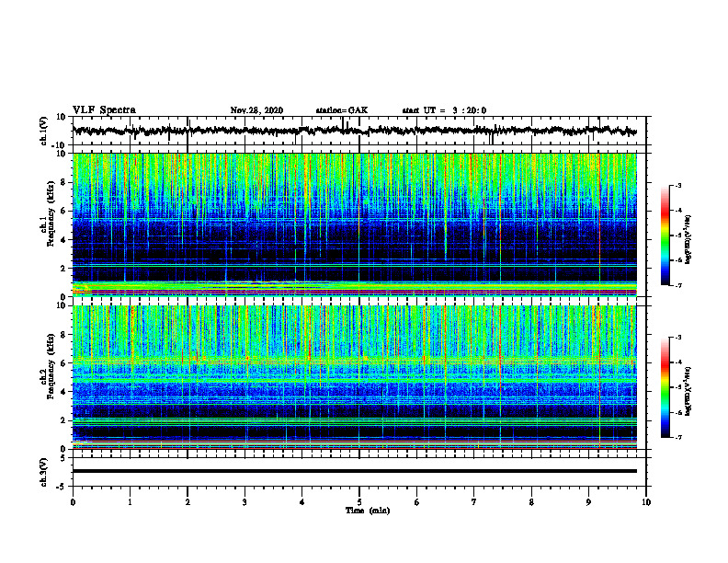The height and width of the screenshot is (563, 728).
Task: Click the ch.3 flat black voltage trace
Action: point(355,471)
